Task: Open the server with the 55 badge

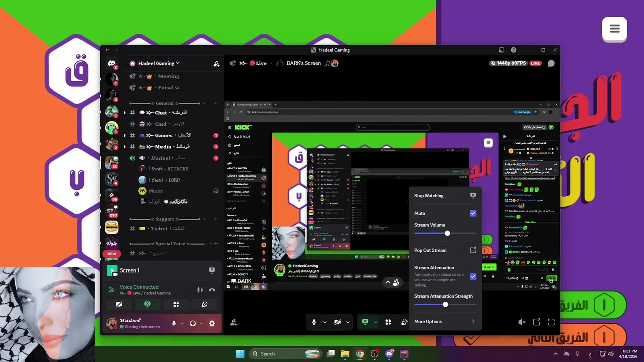Action: coord(112,195)
